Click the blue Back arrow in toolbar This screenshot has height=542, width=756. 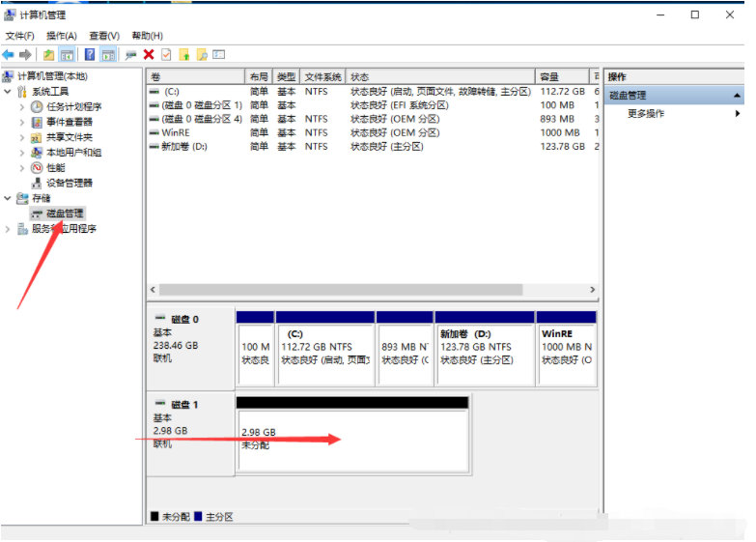click(x=8, y=54)
